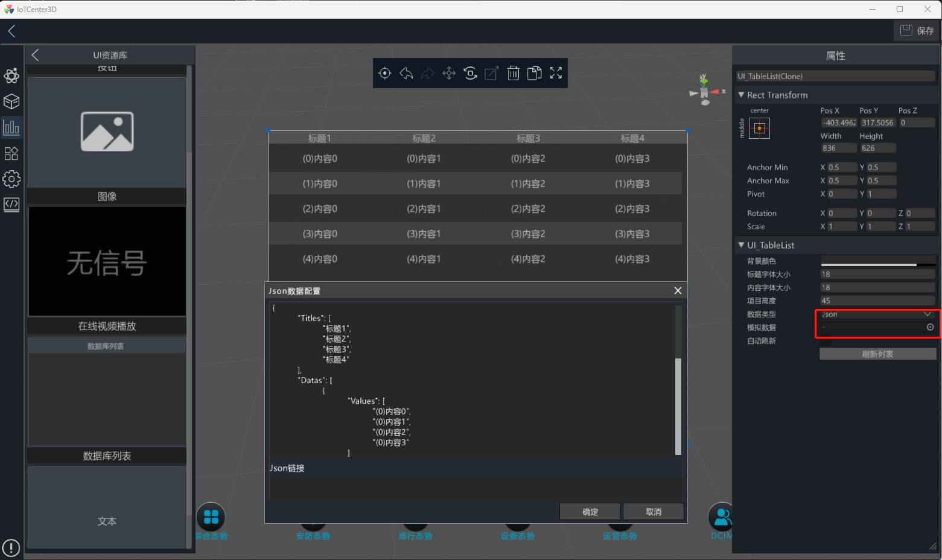Click the Json链接 input field
Screen dimensions: 942x560
(475, 489)
